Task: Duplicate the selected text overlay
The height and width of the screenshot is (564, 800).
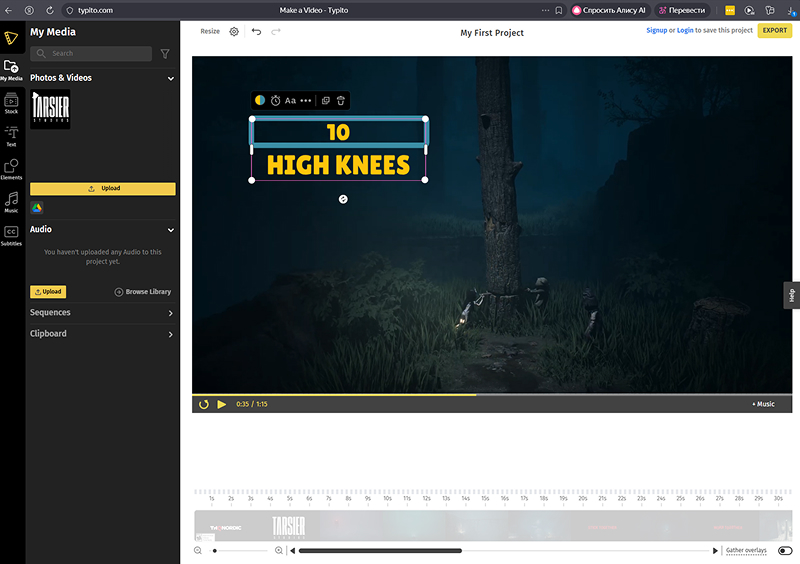Action: pos(326,101)
